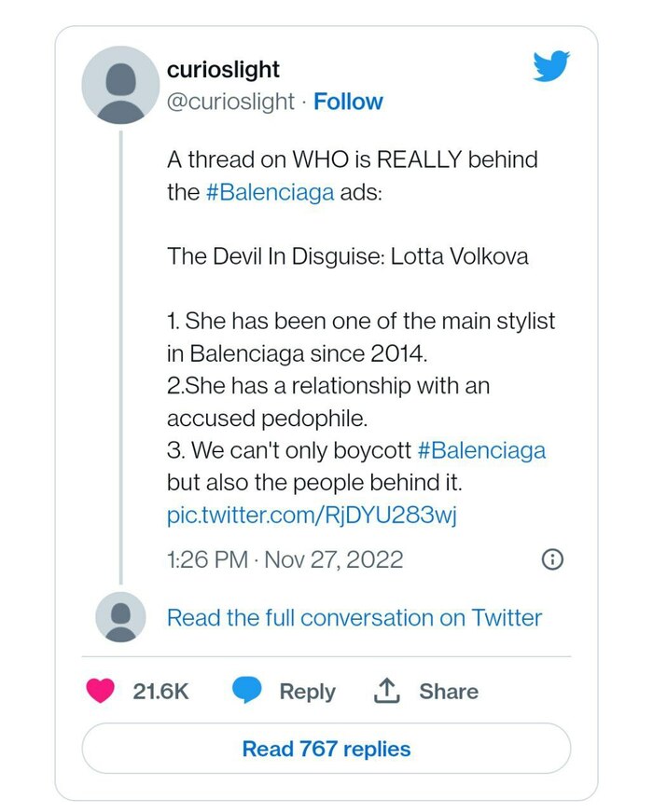The height and width of the screenshot is (812, 653).
Task: Click the Reply text label
Action: point(307,691)
